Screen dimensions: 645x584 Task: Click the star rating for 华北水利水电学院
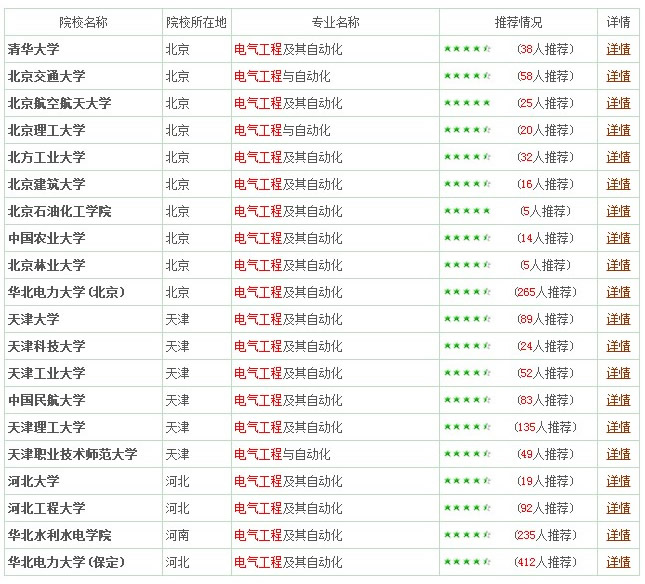467,535
